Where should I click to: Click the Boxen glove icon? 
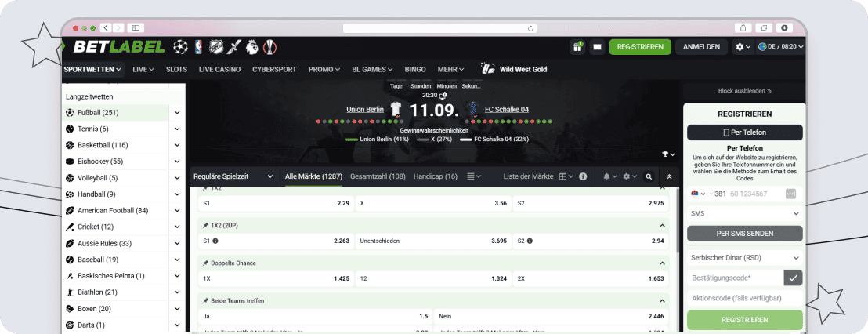pos(70,309)
